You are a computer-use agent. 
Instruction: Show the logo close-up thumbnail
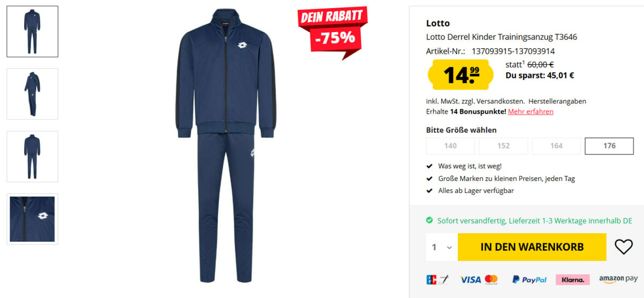(x=32, y=219)
